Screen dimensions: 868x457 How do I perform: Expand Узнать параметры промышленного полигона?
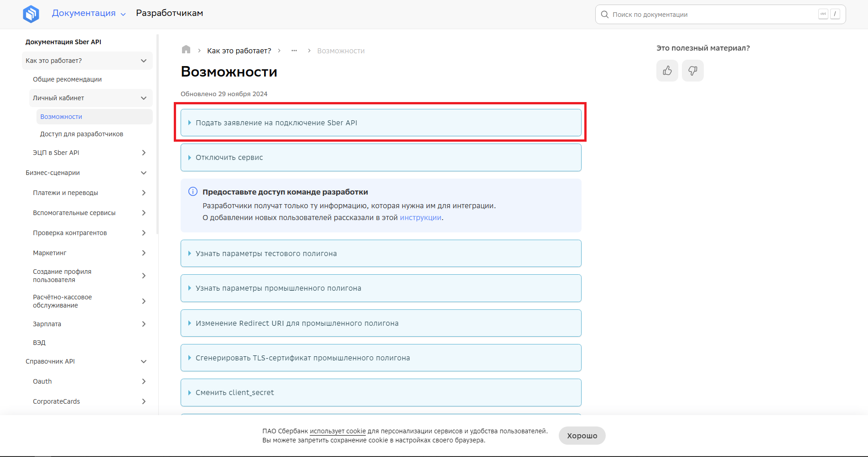381,288
